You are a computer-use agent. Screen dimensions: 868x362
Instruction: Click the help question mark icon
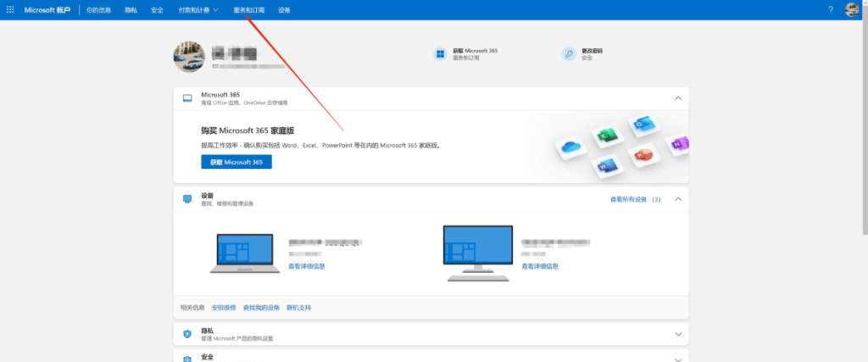coord(830,9)
